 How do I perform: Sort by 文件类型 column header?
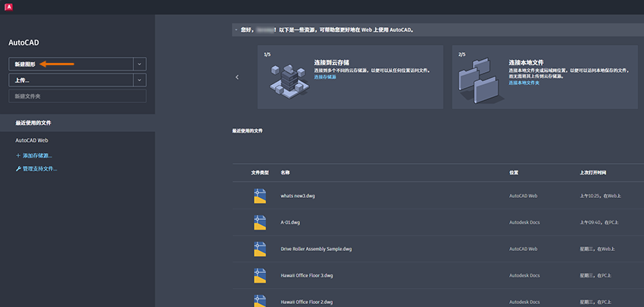(260, 173)
